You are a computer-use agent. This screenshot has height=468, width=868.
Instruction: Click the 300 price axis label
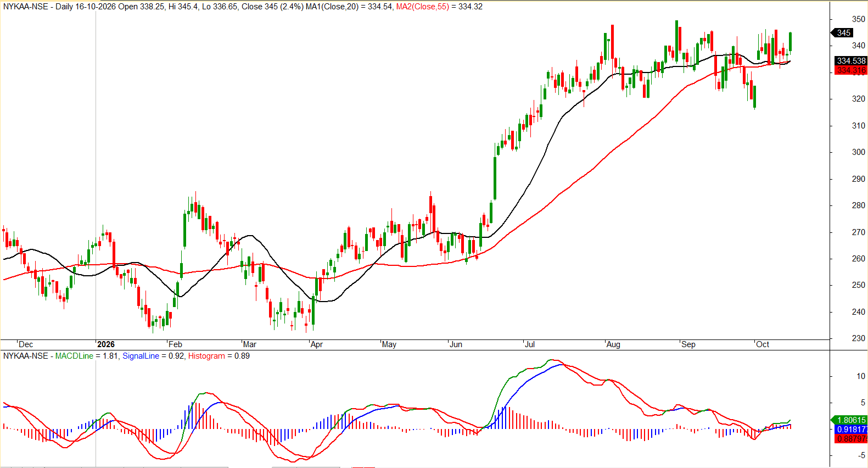click(x=858, y=152)
